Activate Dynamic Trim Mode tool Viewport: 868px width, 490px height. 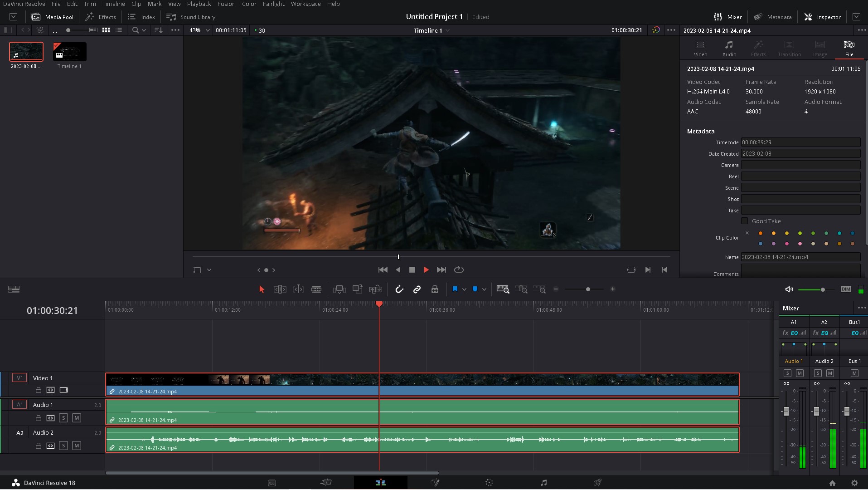(298, 289)
